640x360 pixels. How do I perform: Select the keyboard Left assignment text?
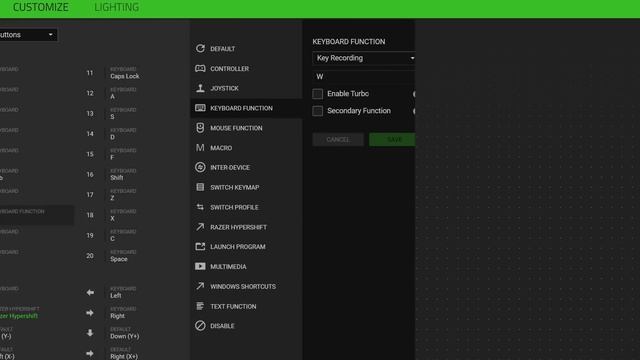pyautogui.click(x=116, y=296)
